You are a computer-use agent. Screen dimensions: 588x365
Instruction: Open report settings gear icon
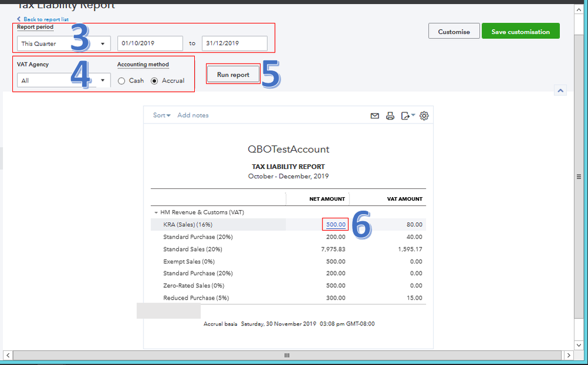pos(424,116)
